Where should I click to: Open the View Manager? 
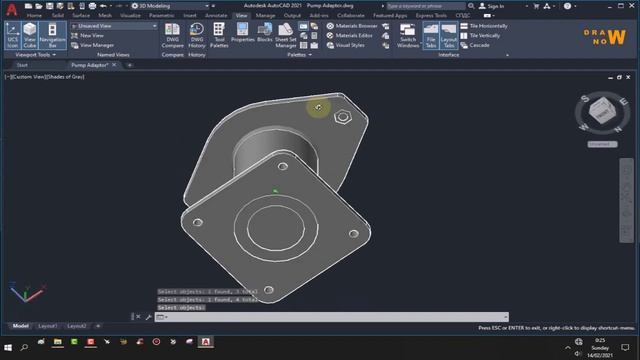point(93,45)
